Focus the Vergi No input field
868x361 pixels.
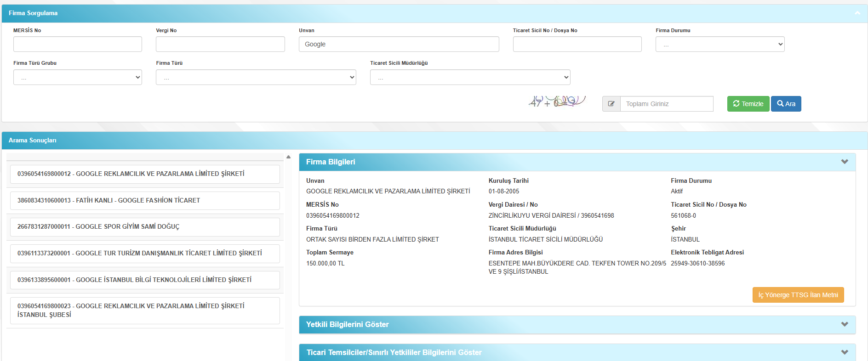pyautogui.click(x=220, y=44)
